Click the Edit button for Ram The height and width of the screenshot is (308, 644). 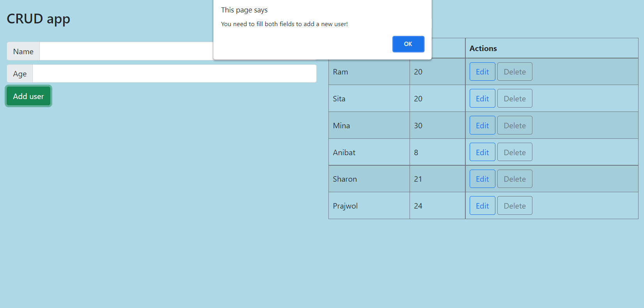click(482, 72)
